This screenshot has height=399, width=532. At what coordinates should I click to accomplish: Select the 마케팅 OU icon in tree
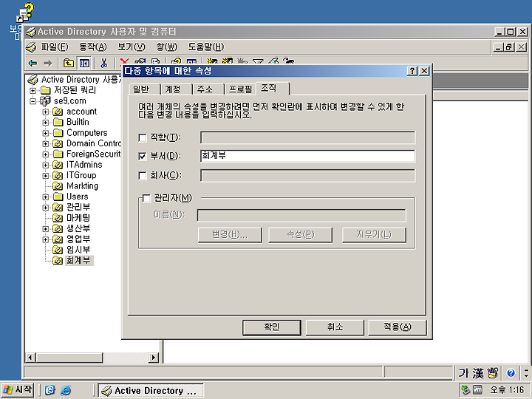coord(58,218)
